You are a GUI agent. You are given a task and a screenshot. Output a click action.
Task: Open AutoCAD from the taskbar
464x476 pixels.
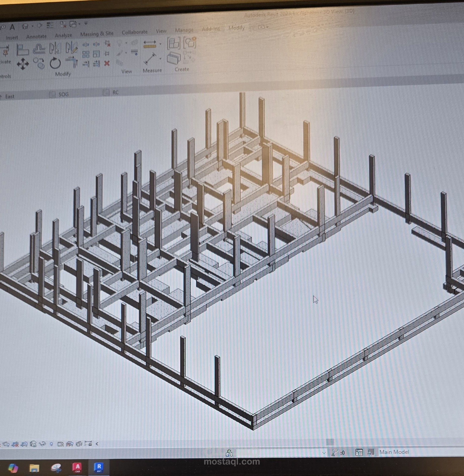(x=77, y=467)
